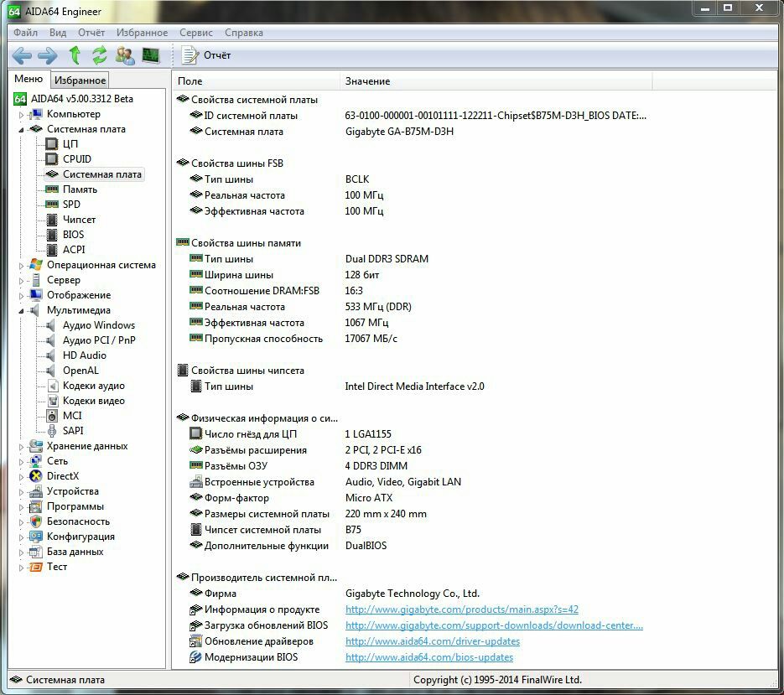Select Устройства in the tree
784x695 pixels.
tap(72, 491)
